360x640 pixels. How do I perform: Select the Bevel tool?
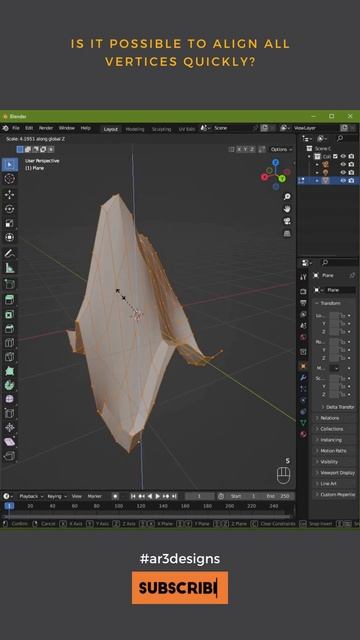click(x=9, y=329)
